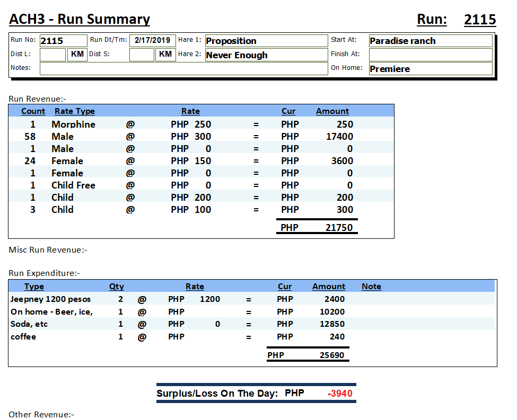Viewport: 517px width, 420px height.
Task: Click the revenue total amount 21750
Action: (x=339, y=228)
